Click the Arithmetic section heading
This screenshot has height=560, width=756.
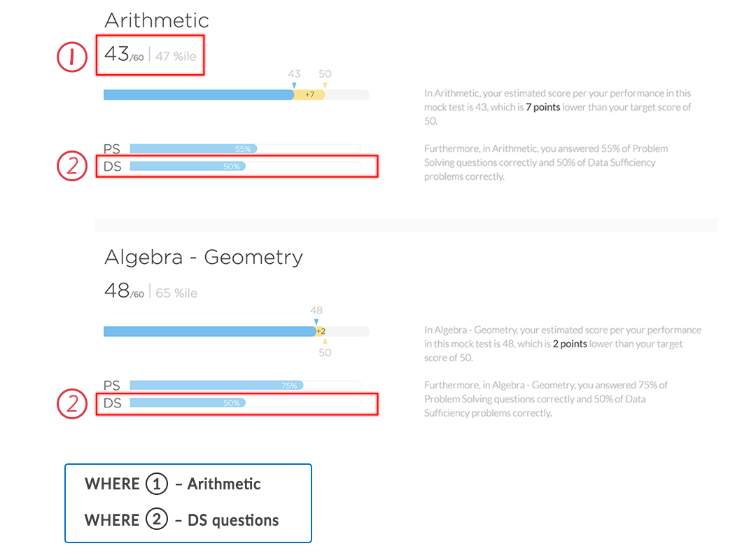click(x=157, y=20)
